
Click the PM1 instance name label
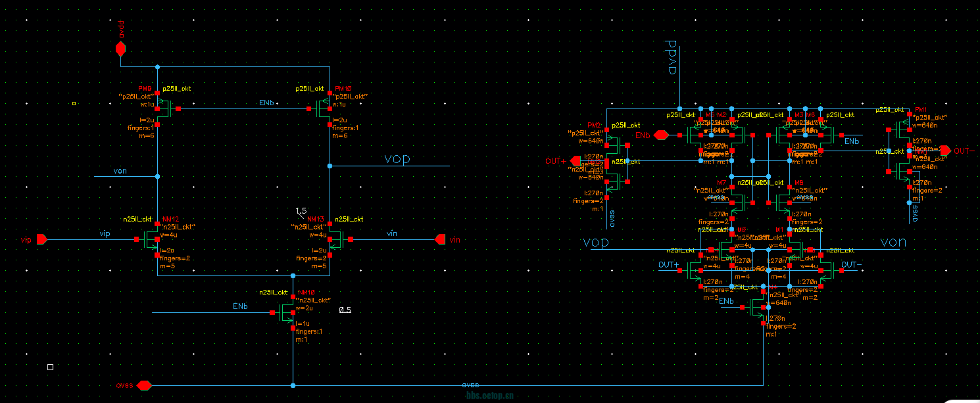(x=920, y=109)
